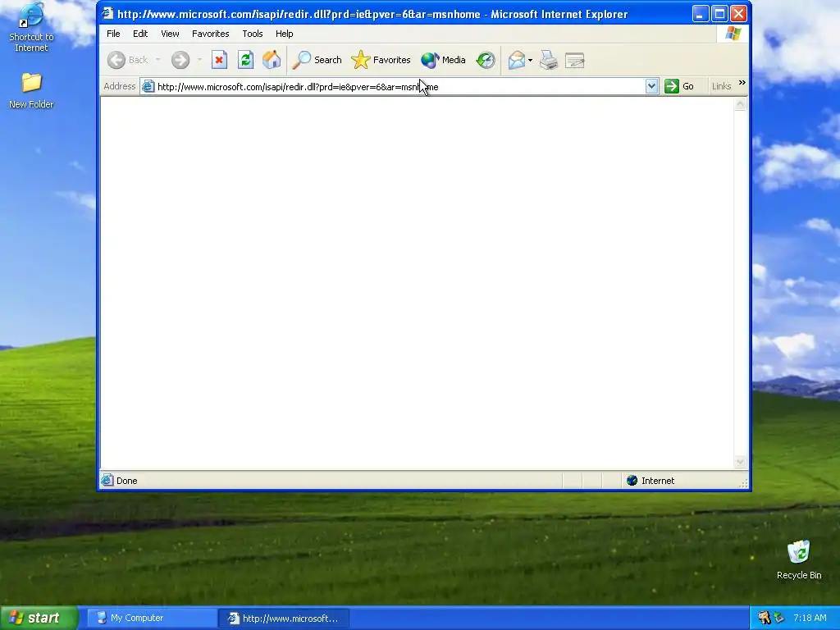Viewport: 840px width, 630px height.
Task: Click the first system tray icon
Action: (765, 619)
